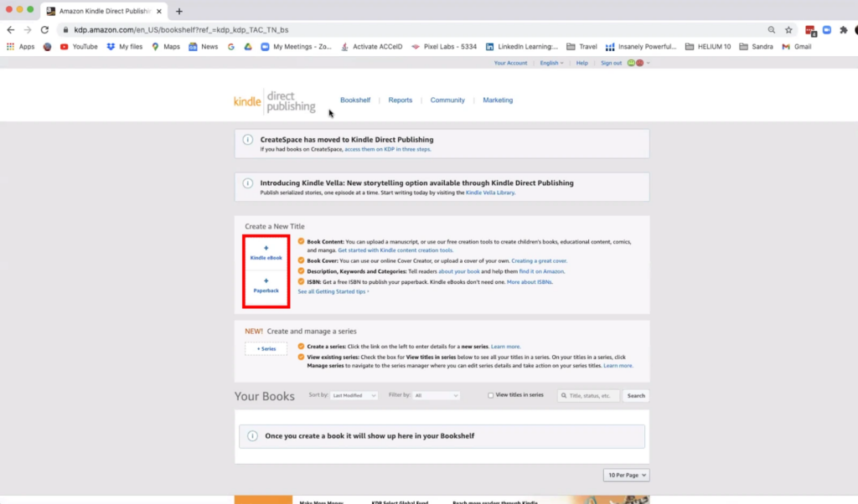
Task: Open the English language dropdown
Action: pyautogui.click(x=551, y=63)
